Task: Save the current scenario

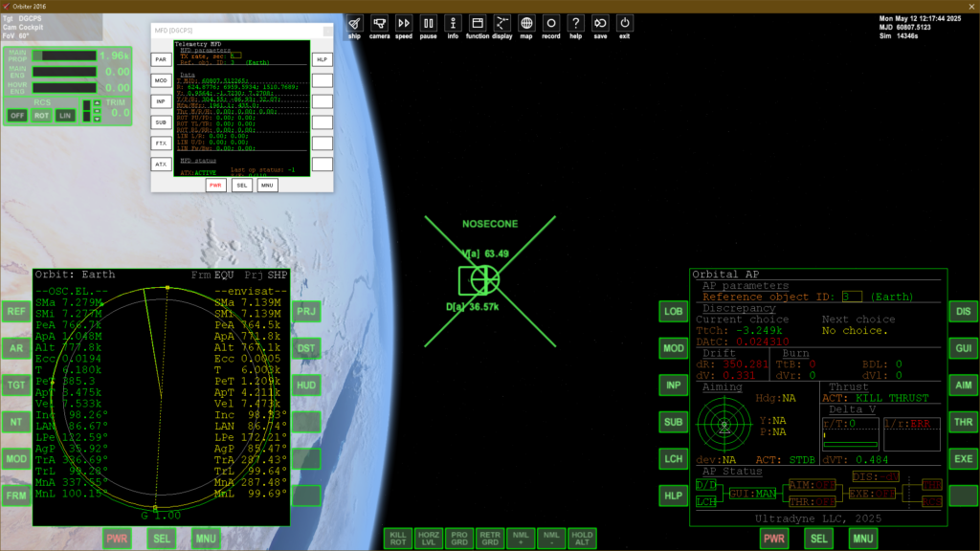Action: tap(600, 28)
